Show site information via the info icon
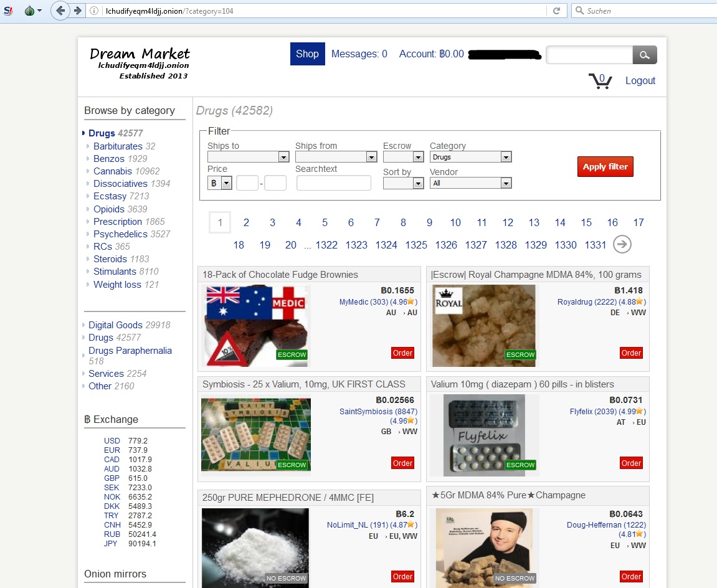The image size is (717, 588). coord(93,11)
